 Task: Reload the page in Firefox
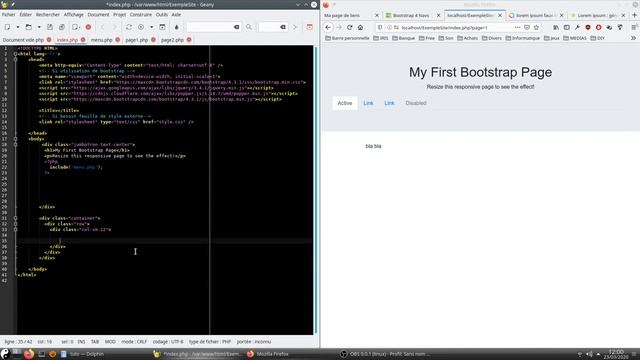pos(349,27)
